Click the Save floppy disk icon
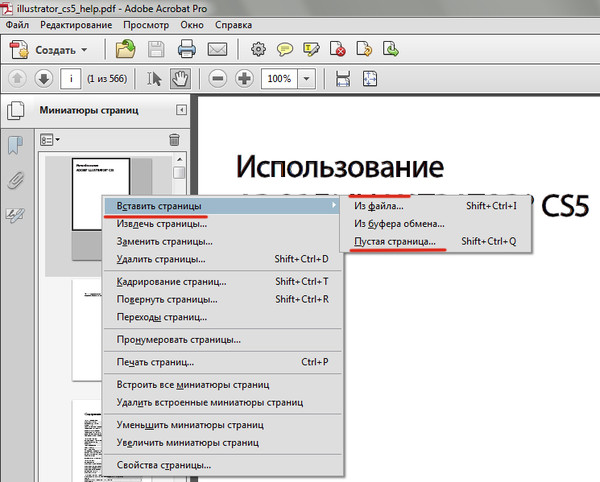 156,49
